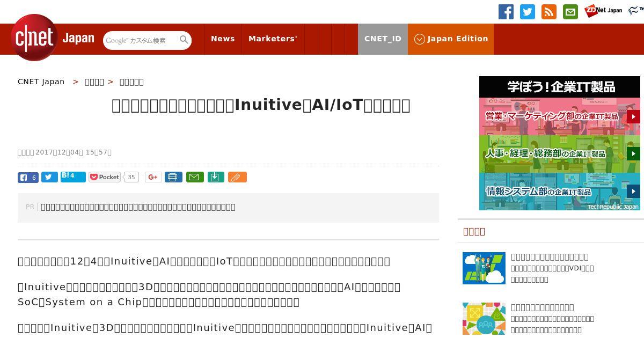Click the arrow on the blue banner row

(x=633, y=192)
